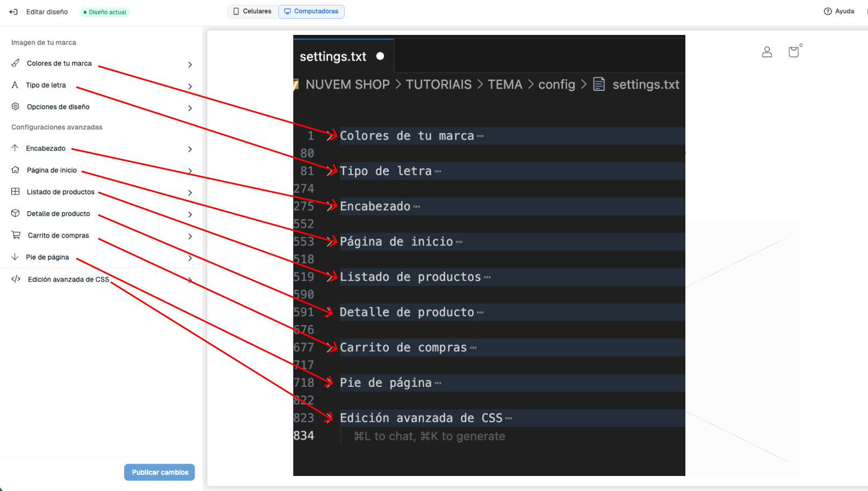The width and height of the screenshot is (868, 491).
Task: Click the box icon for Detalle de producto
Action: coord(16,213)
